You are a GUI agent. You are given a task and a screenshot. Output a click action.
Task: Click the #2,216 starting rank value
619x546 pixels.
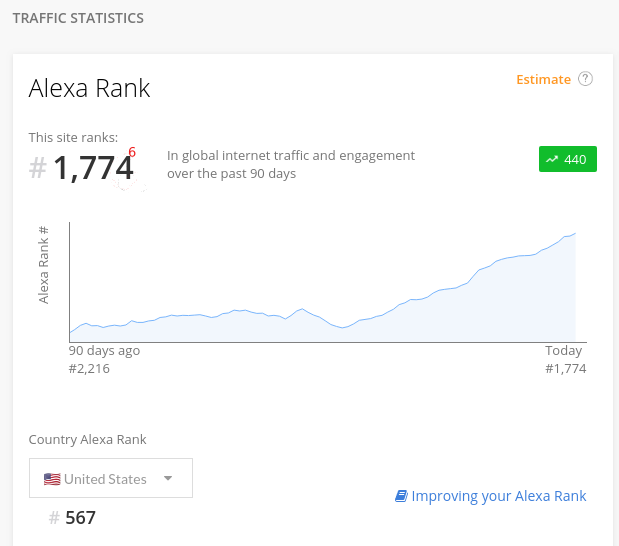point(89,369)
